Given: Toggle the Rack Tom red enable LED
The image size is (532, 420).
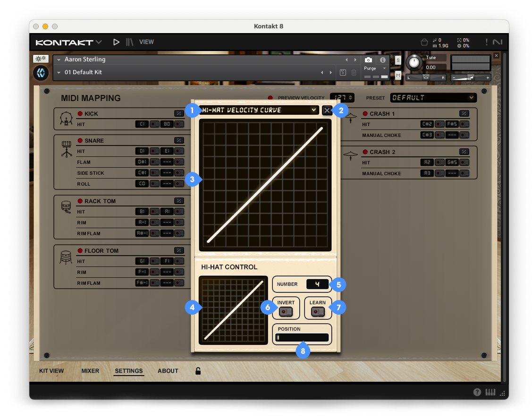Looking at the screenshot, I should tap(80, 201).
